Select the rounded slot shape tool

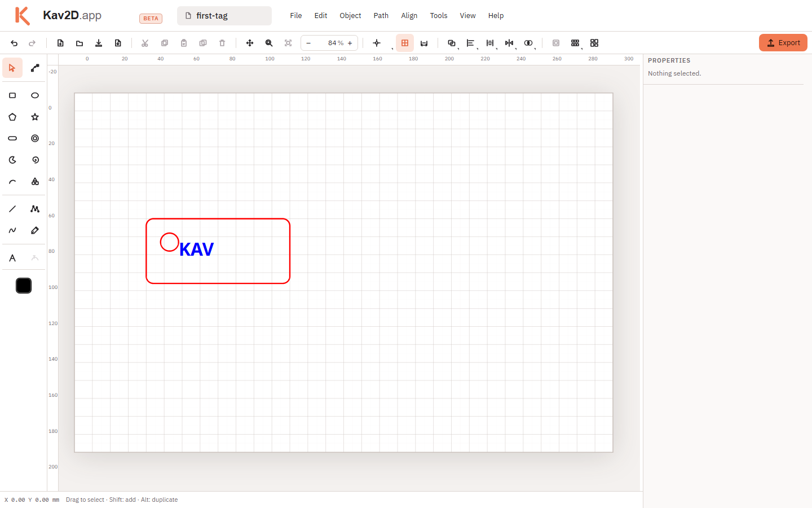[12, 138]
